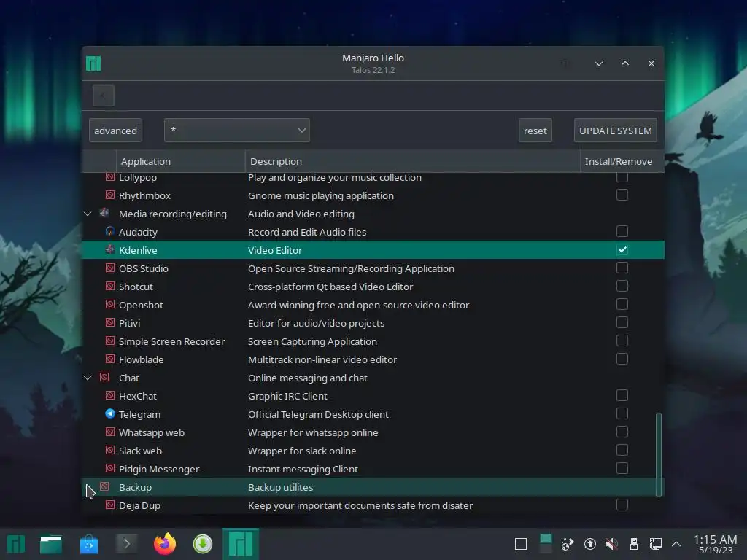Check the Shotcut install checkbox
The image size is (747, 560).
[x=622, y=286]
